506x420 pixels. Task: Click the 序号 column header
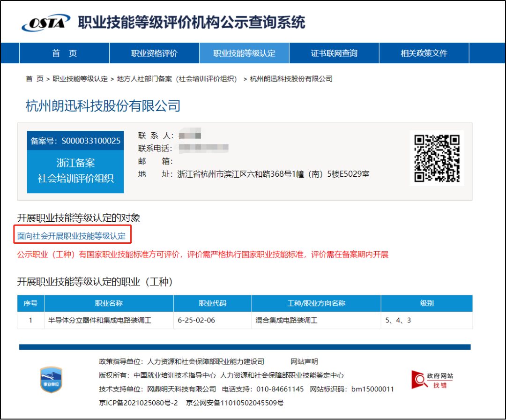point(30,303)
